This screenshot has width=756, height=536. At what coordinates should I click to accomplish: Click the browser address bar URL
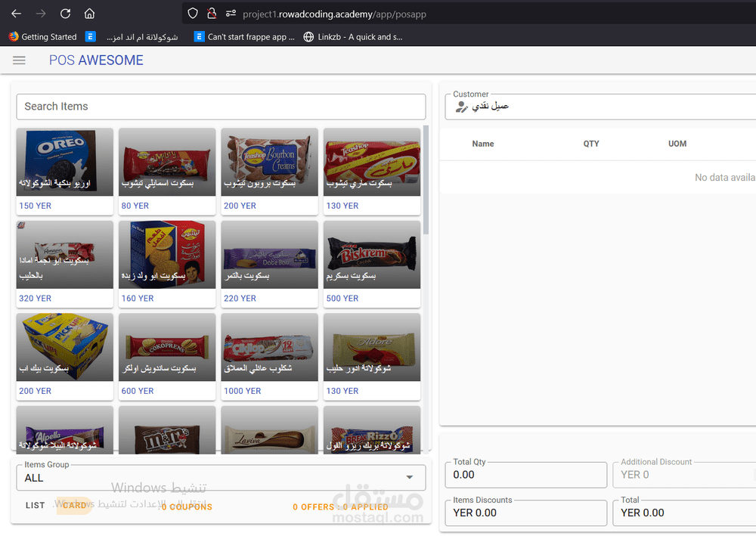pos(334,14)
